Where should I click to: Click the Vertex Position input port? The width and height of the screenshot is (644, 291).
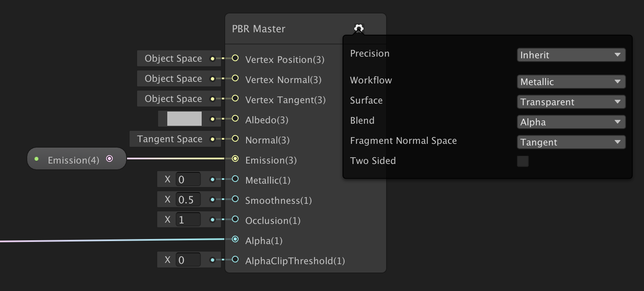coord(235,58)
